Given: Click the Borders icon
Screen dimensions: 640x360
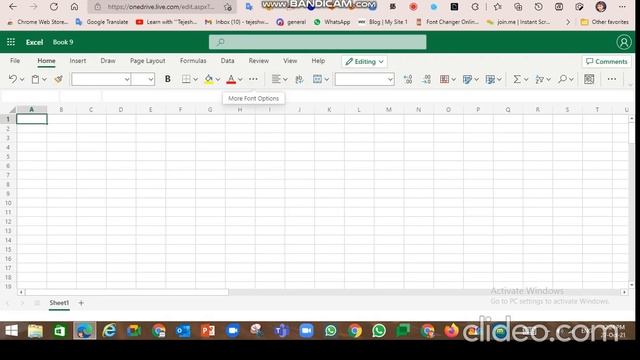Looking at the screenshot, I should coord(186,79).
